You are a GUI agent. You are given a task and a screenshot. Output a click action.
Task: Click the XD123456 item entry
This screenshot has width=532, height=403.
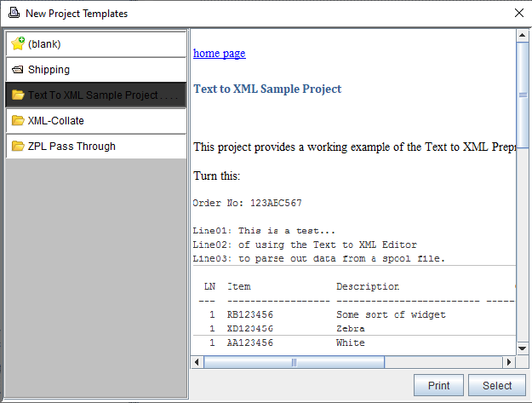[x=250, y=329]
